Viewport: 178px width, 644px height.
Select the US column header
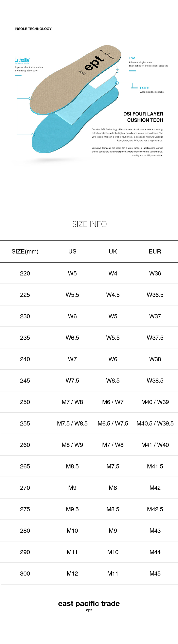72,252
